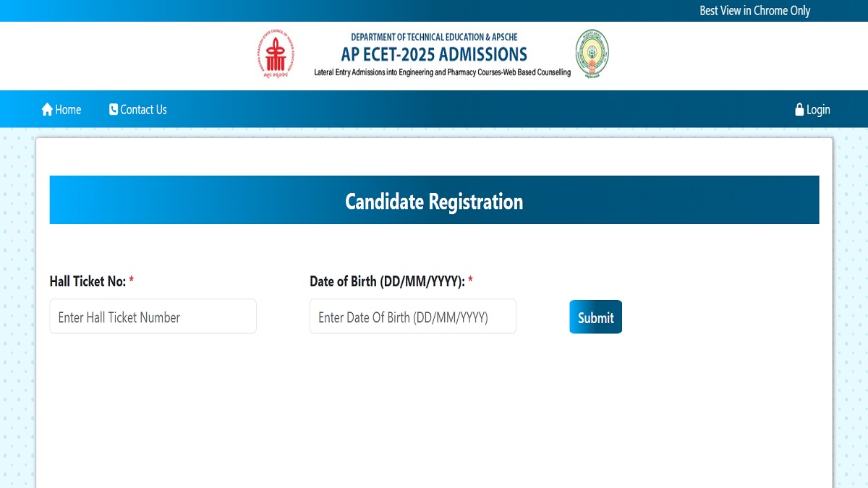
Task: Click the Contact Us icon
Action: pos(113,108)
